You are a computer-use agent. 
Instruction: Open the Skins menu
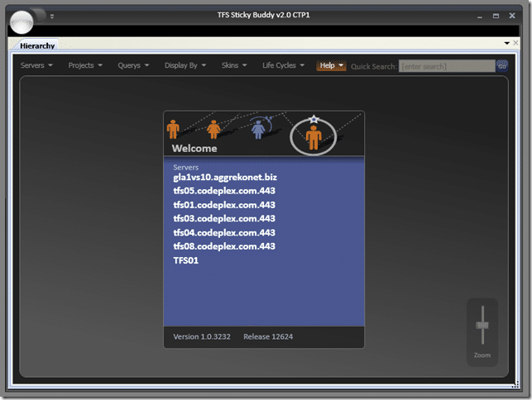[234, 65]
